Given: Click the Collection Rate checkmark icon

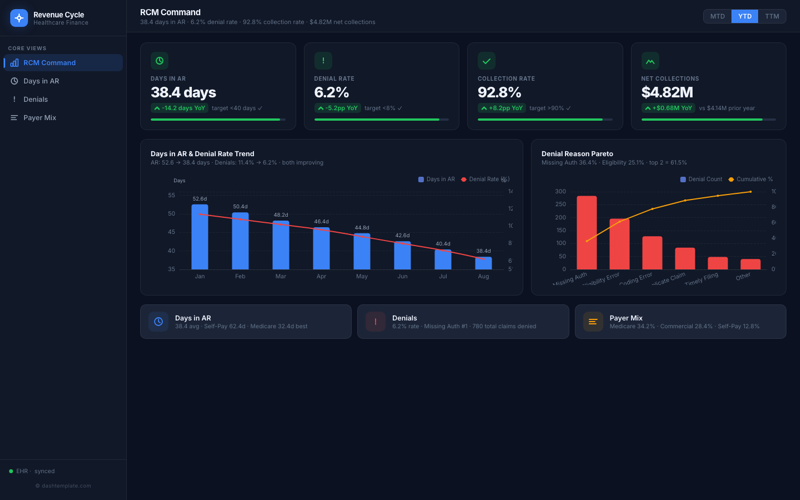Looking at the screenshot, I should coord(486,61).
